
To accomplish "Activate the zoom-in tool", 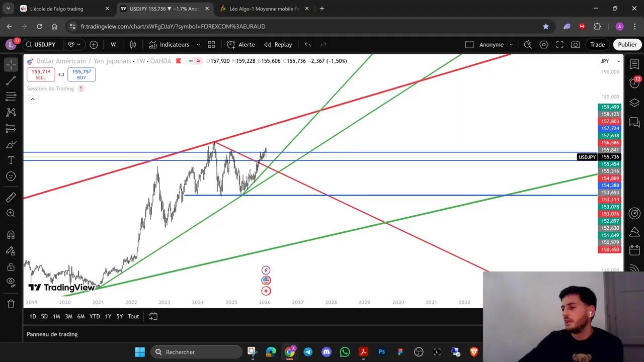I will click(x=11, y=214).
